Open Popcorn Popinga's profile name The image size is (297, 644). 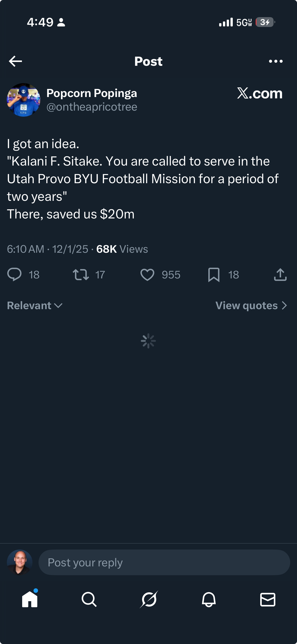click(x=92, y=93)
